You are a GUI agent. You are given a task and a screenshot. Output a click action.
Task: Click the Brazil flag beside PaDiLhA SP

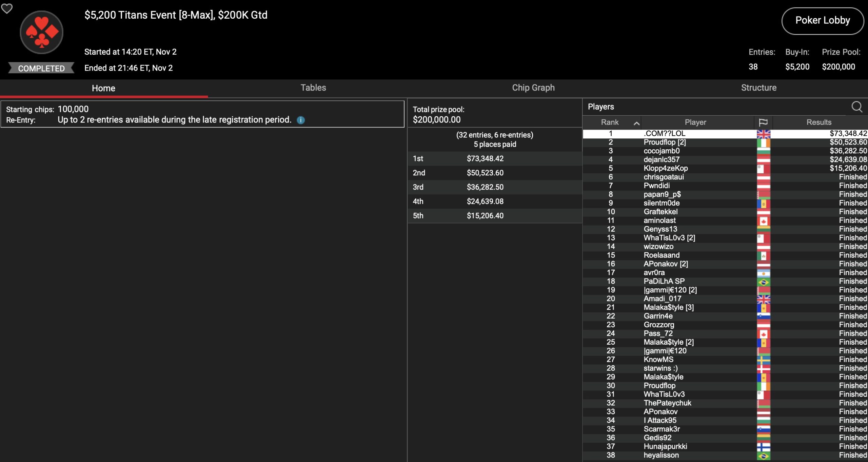click(x=763, y=282)
